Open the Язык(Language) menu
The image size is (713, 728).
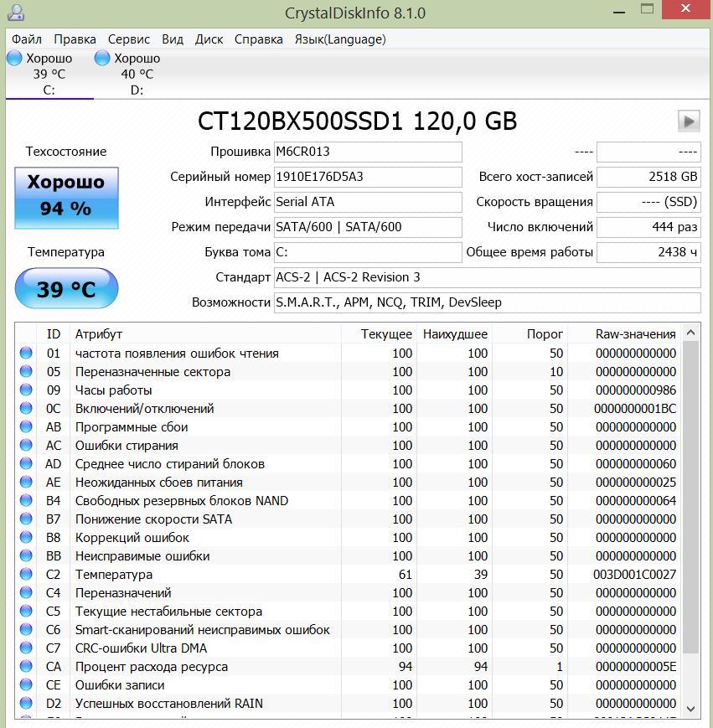(x=339, y=39)
